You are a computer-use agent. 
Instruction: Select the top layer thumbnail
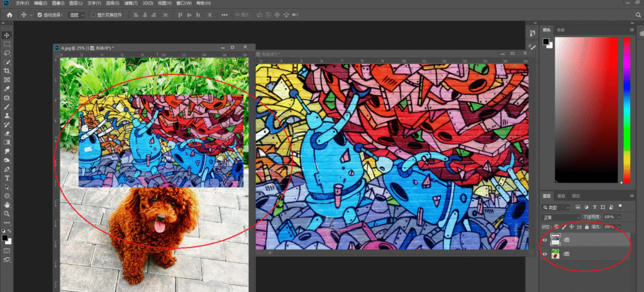coord(556,240)
